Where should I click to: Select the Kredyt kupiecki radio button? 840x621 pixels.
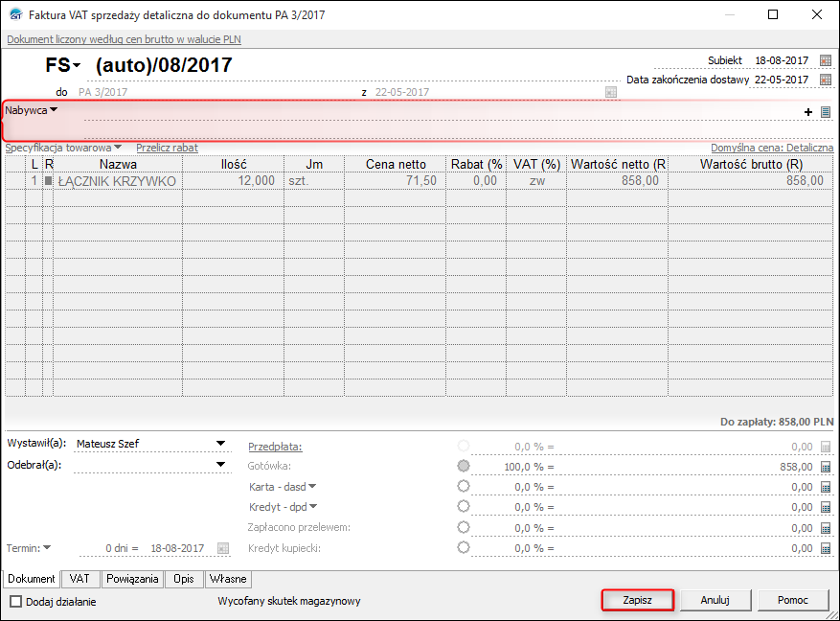464,547
